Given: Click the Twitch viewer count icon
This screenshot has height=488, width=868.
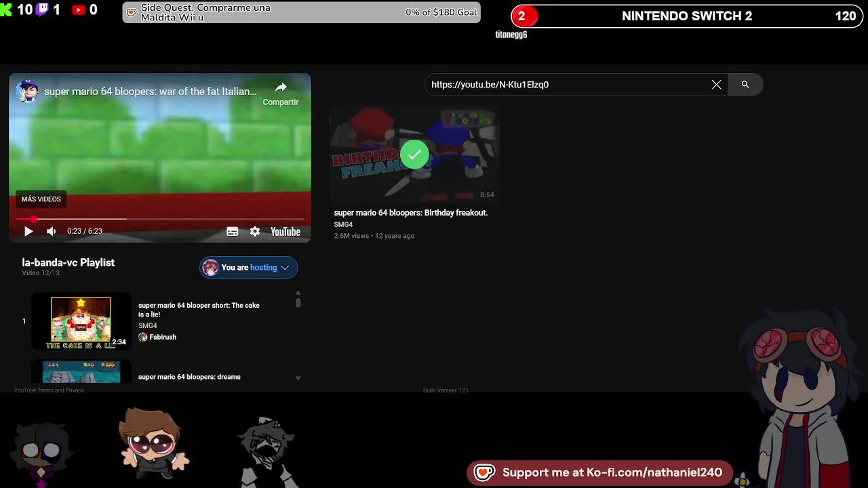Looking at the screenshot, I should coord(42,10).
